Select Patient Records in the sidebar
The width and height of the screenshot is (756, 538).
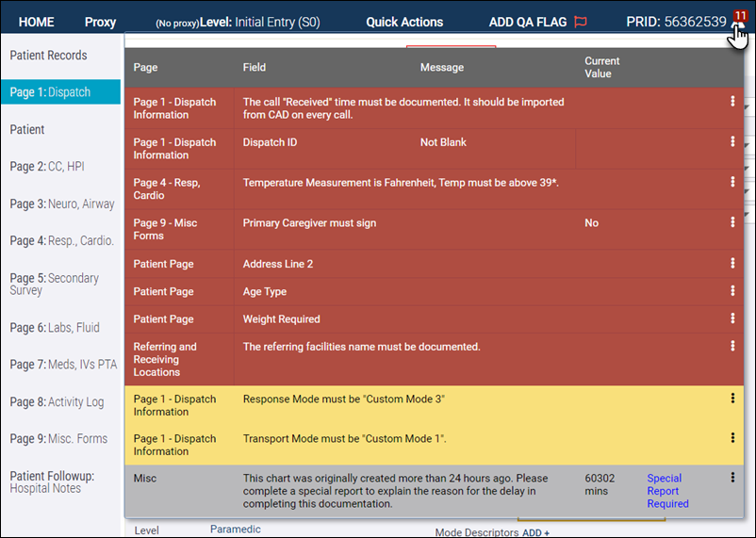point(48,56)
